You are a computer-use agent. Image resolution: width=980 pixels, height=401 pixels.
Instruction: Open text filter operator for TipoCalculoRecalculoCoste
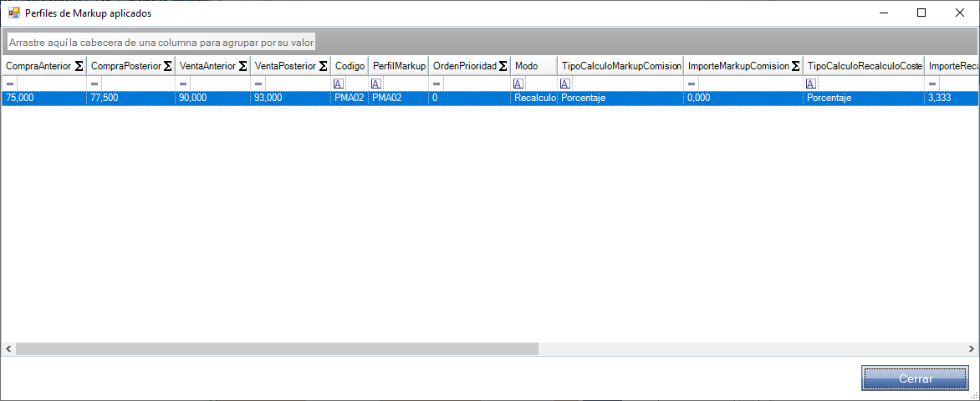click(x=811, y=84)
